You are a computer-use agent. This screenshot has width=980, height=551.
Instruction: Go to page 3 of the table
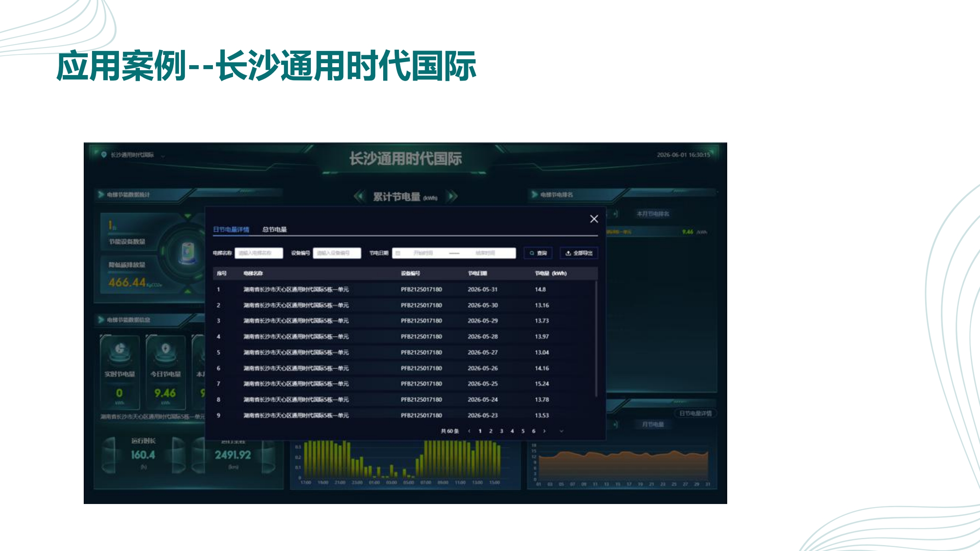pos(501,431)
